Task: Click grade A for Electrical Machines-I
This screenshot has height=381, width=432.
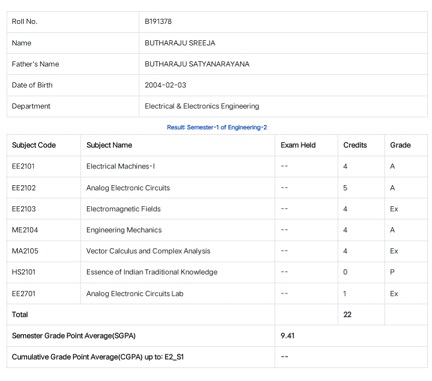Action: point(392,166)
